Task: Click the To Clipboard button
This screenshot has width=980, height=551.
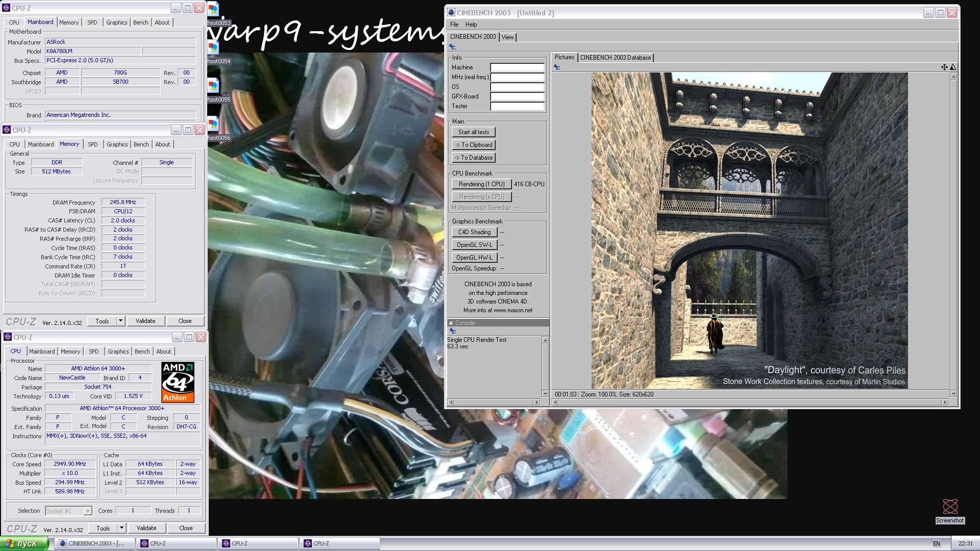Action: click(474, 145)
